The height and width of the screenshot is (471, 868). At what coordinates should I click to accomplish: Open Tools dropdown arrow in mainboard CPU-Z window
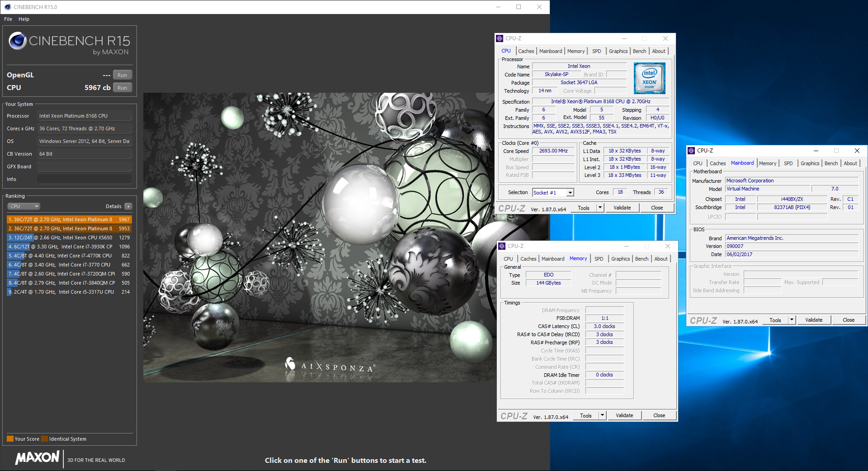pos(792,320)
